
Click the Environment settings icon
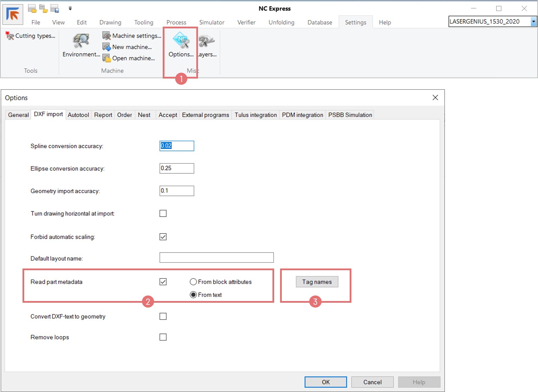coord(81,42)
